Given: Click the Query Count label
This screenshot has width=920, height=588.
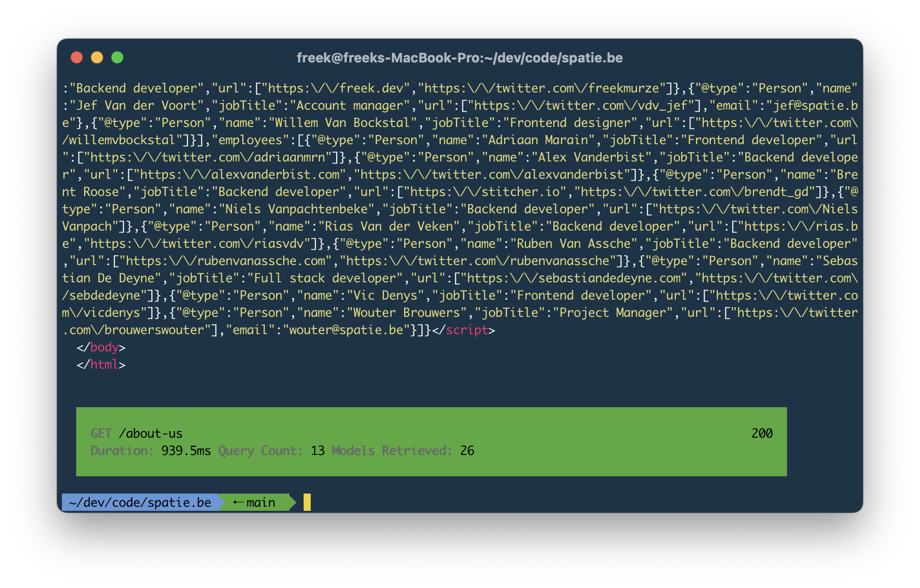Looking at the screenshot, I should tap(260, 451).
